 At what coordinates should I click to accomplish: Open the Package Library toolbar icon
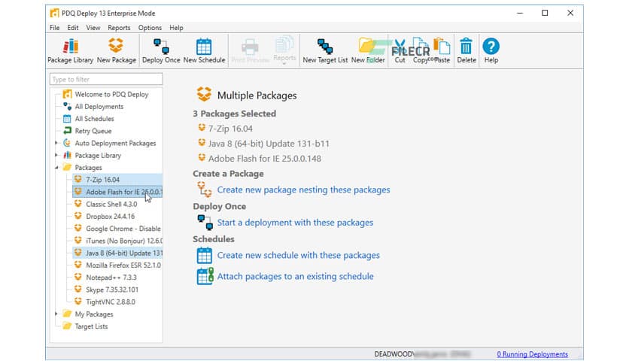70,47
